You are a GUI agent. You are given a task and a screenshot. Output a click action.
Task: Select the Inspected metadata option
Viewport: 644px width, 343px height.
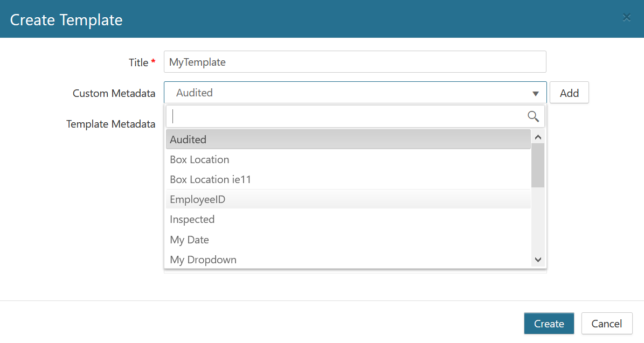click(348, 219)
